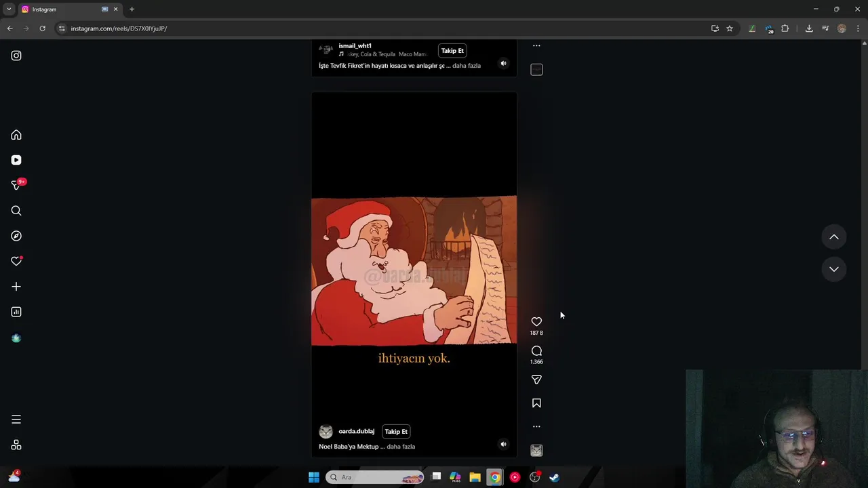Open File Explorer on taskbar

(x=475, y=477)
